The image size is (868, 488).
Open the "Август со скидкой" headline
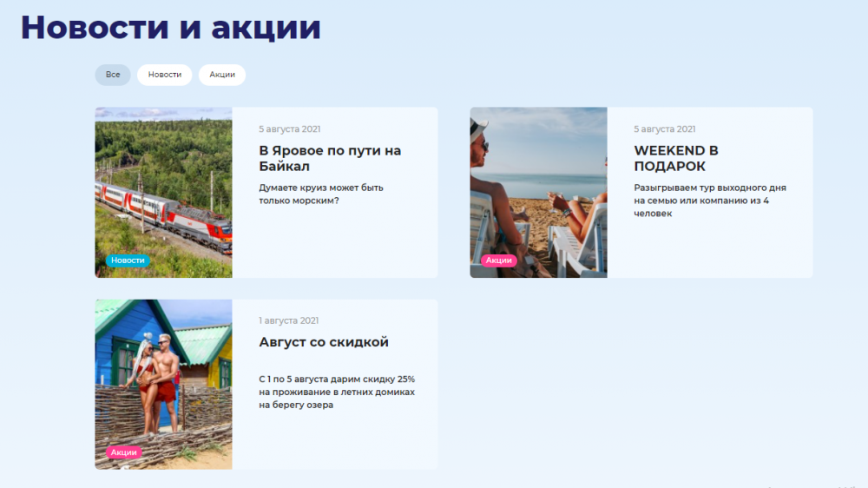[324, 342]
